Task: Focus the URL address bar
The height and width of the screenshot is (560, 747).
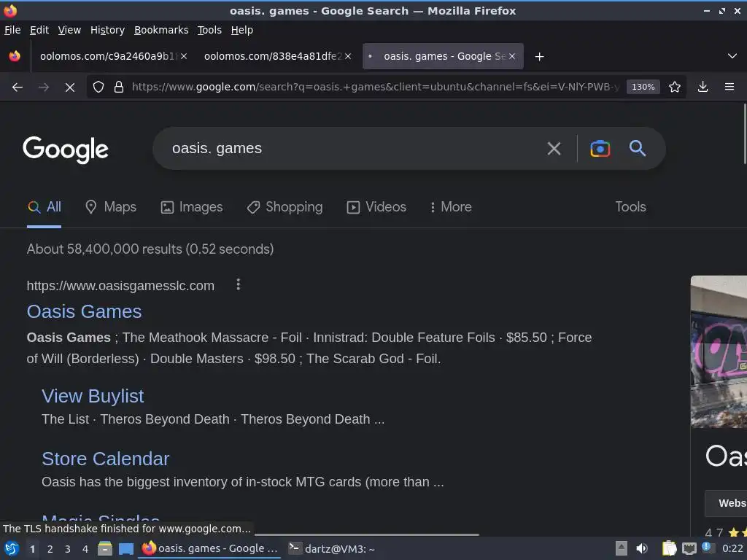Action: tap(376, 87)
